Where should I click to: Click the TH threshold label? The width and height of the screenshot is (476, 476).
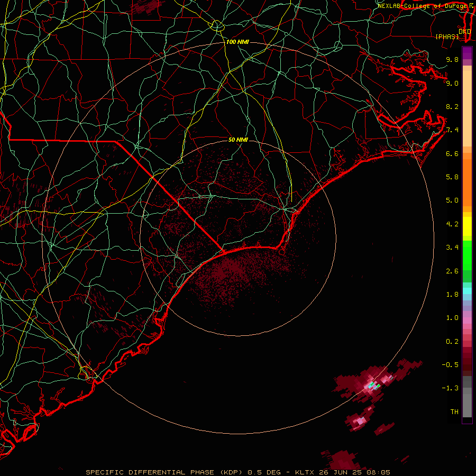tap(454, 412)
